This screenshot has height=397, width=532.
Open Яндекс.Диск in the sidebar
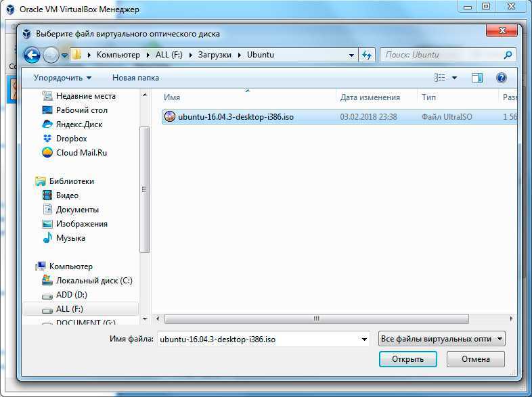[x=79, y=124]
